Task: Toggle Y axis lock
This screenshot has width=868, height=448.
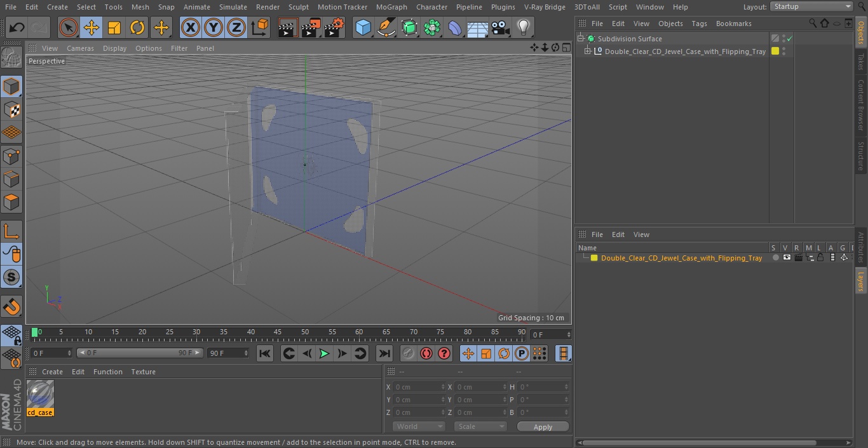Action: [x=214, y=27]
